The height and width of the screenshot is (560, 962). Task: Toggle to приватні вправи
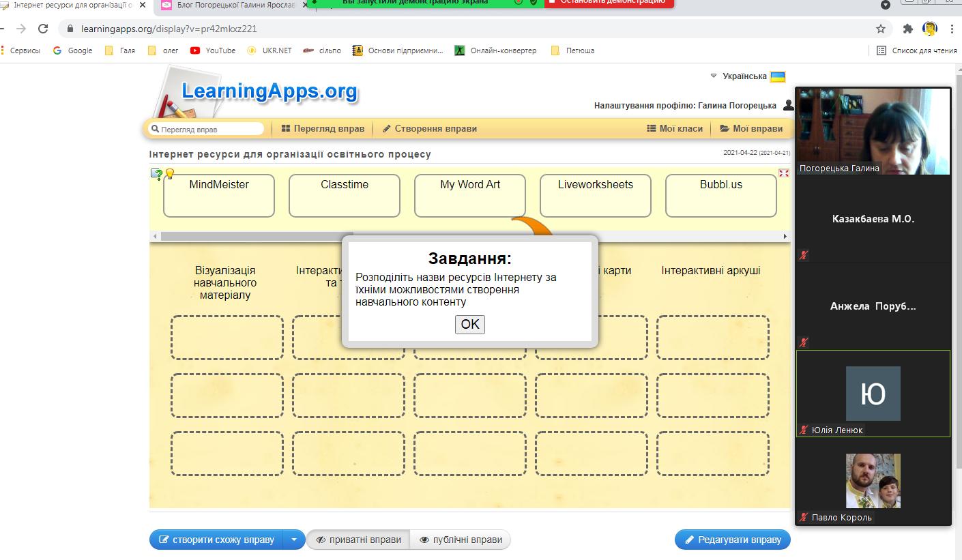tap(358, 540)
